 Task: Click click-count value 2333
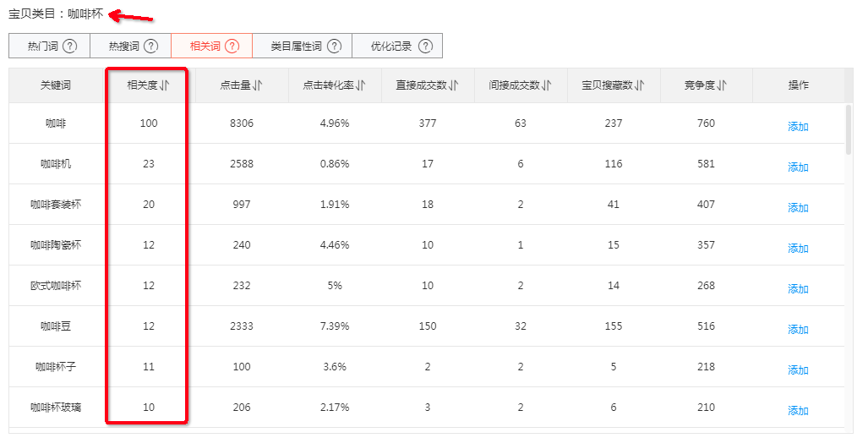tap(242, 326)
